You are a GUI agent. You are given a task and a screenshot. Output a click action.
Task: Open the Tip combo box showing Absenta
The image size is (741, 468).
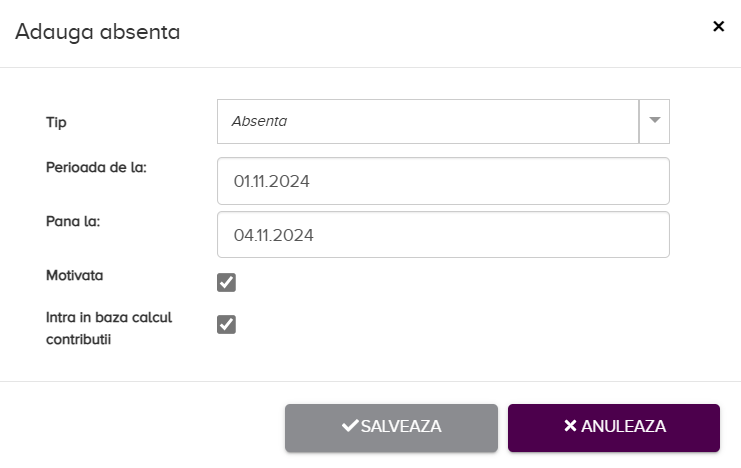tap(427, 121)
